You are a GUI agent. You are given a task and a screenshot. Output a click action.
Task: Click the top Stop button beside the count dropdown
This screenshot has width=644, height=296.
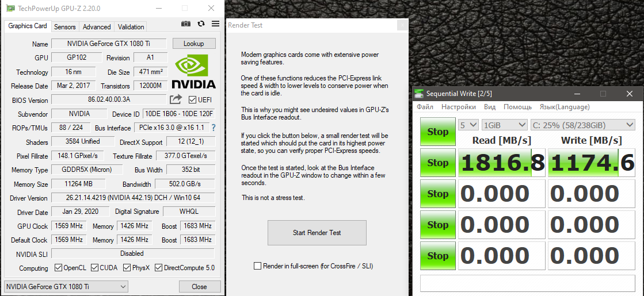pyautogui.click(x=438, y=132)
